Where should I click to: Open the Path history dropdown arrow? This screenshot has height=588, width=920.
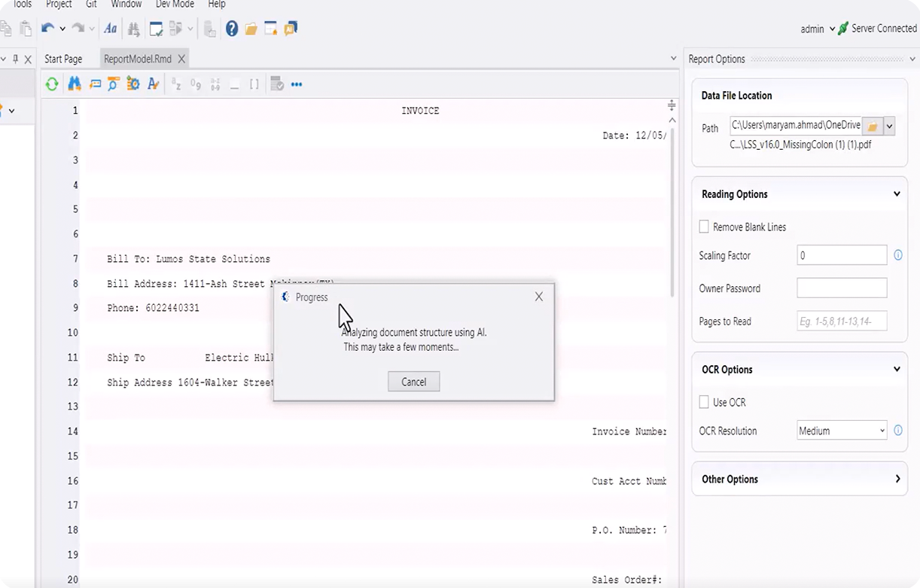click(x=889, y=126)
